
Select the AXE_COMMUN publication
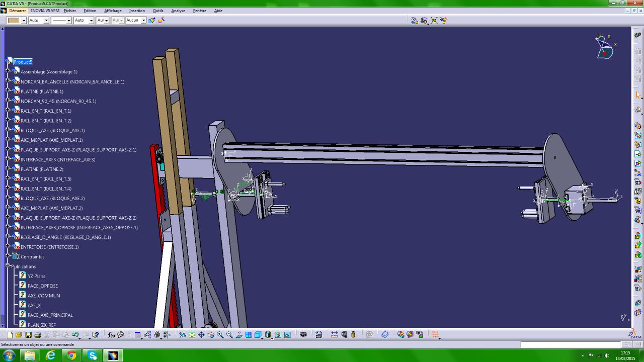(x=44, y=296)
